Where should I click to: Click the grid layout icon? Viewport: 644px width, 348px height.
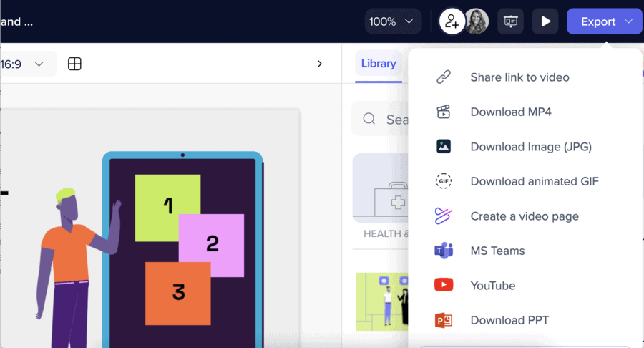point(74,64)
